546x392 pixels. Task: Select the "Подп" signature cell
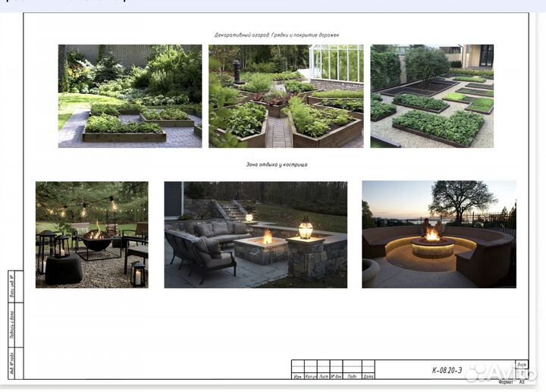[x=353, y=376]
